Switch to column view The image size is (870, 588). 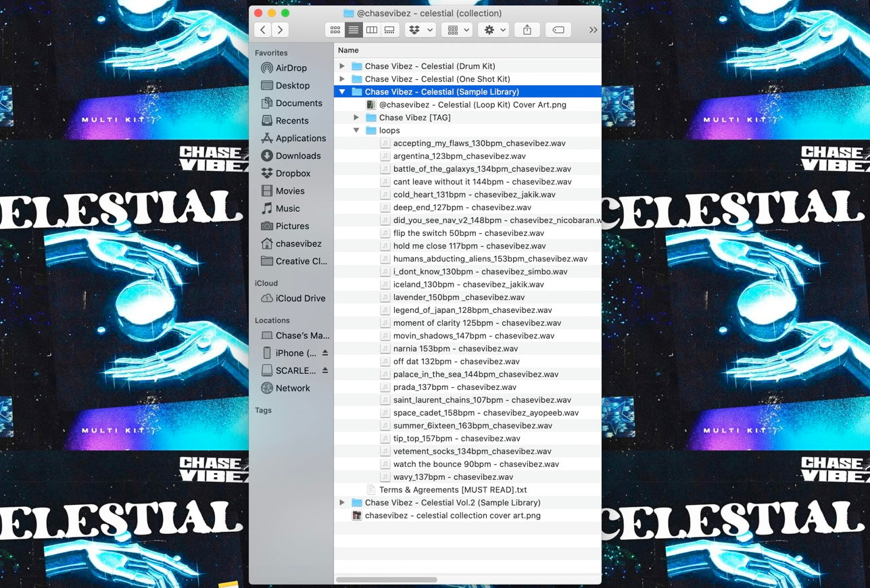[x=372, y=30]
